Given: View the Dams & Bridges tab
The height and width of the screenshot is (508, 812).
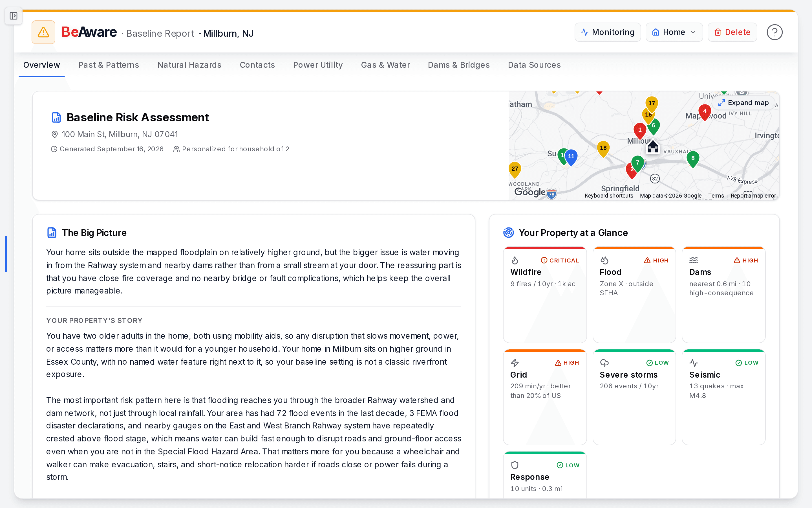Looking at the screenshot, I should pyautogui.click(x=459, y=65).
